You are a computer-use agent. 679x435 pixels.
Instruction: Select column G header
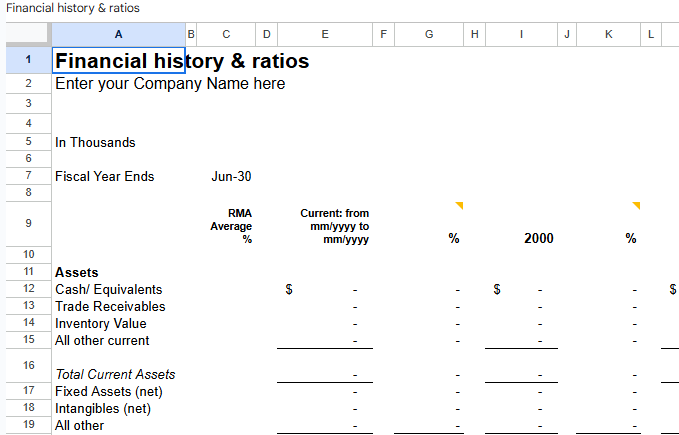[429, 34]
